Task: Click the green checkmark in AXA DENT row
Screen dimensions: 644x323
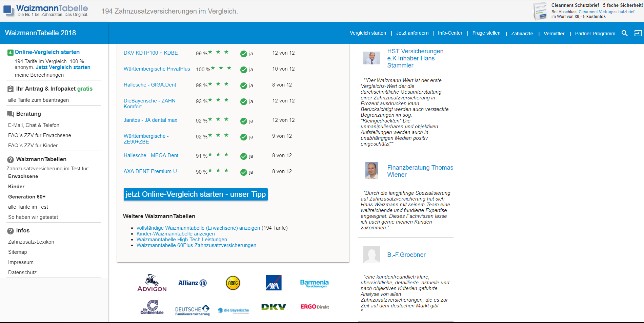Action: [x=243, y=172]
